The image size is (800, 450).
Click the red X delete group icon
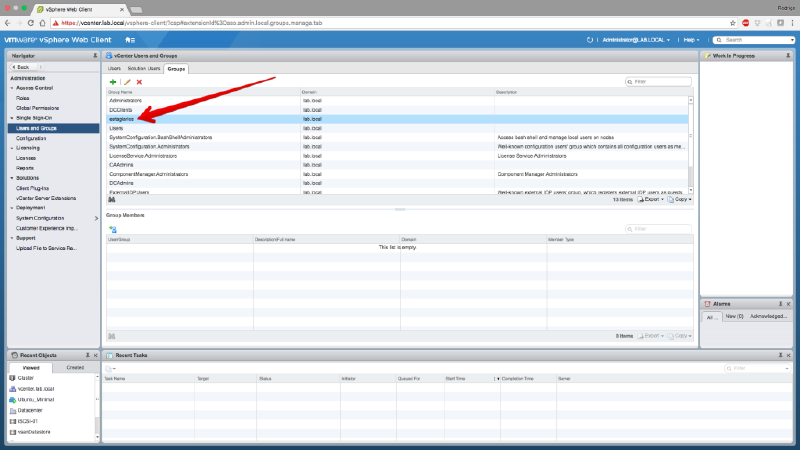tap(139, 81)
